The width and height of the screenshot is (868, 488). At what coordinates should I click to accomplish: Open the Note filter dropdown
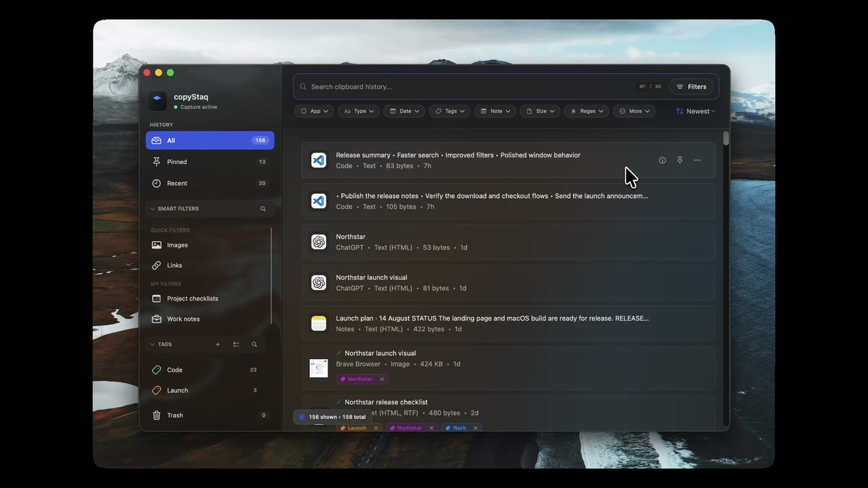495,111
